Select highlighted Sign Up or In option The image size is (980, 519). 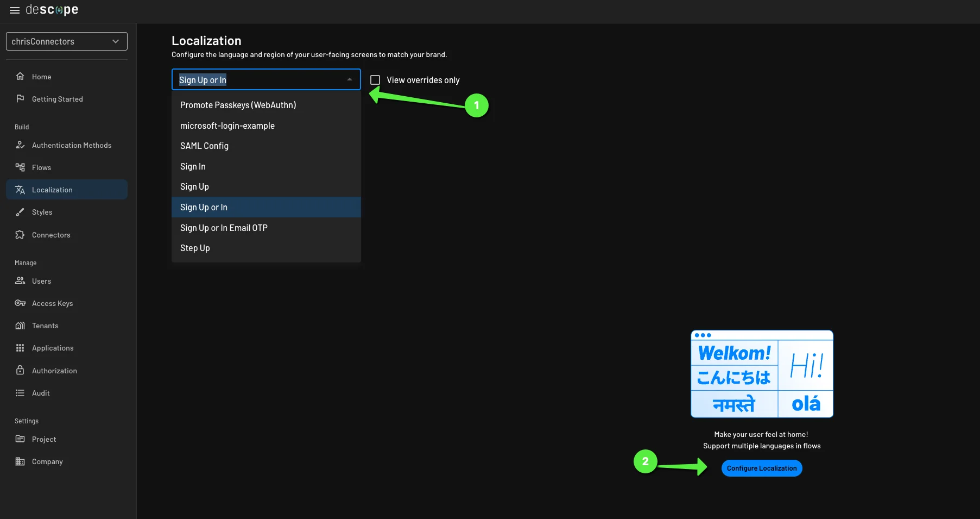click(x=266, y=207)
